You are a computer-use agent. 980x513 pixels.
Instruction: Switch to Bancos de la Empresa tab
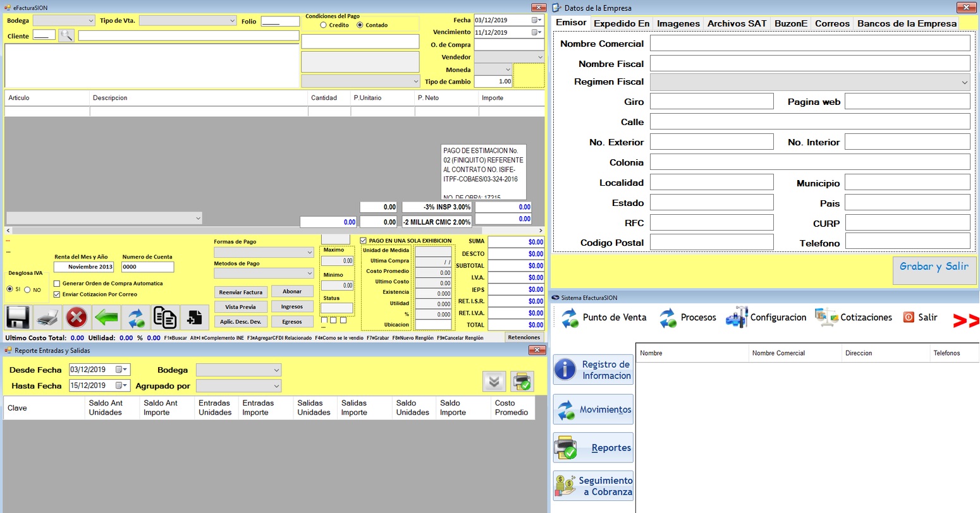coord(907,23)
